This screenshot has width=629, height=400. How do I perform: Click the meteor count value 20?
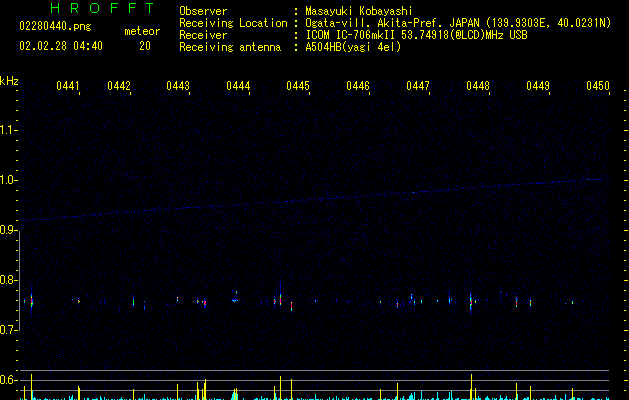(145, 46)
